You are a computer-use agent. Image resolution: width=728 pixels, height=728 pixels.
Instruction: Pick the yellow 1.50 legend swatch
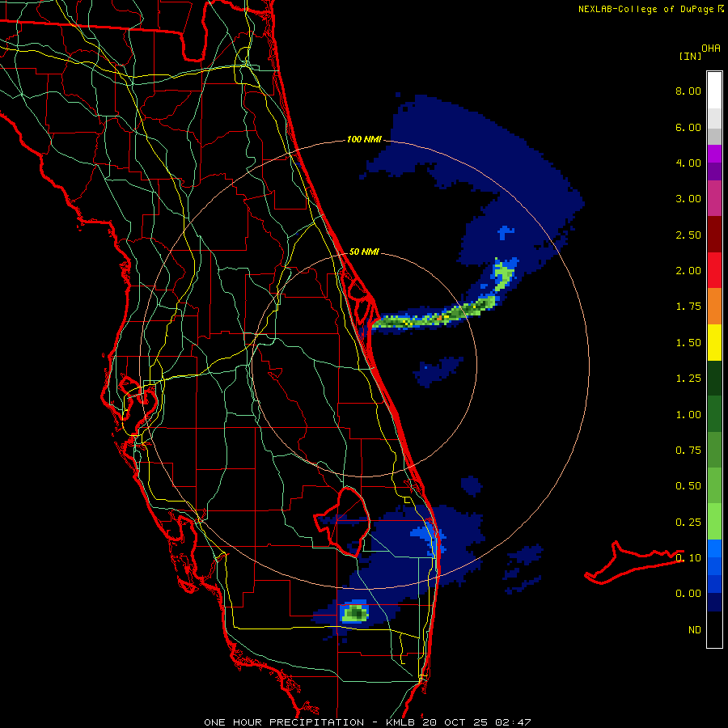point(714,342)
